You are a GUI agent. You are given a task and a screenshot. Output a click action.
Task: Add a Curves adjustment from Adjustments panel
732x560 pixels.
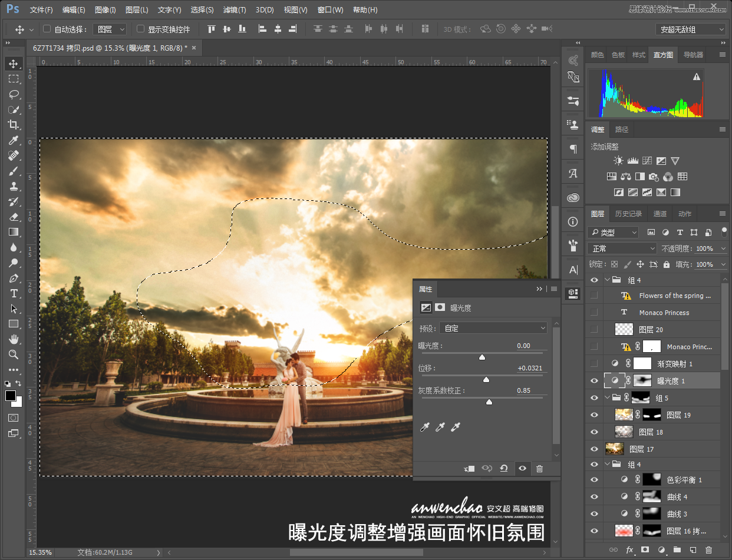tap(647, 161)
